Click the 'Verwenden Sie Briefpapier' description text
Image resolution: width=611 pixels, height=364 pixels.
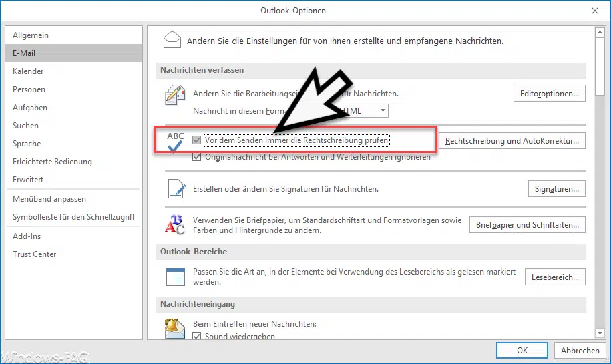click(x=327, y=225)
